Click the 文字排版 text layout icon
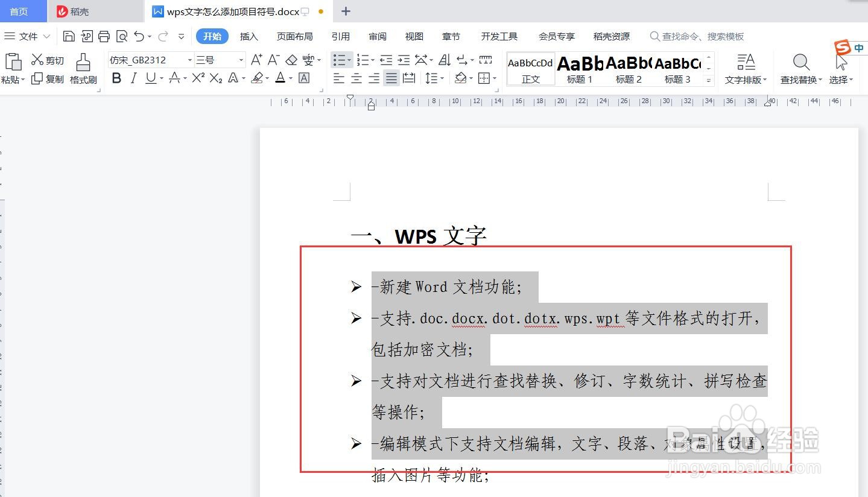The height and width of the screenshot is (497, 868). click(746, 68)
